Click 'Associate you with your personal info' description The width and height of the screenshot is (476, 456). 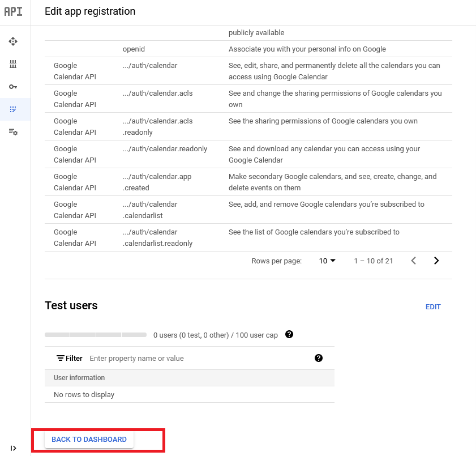click(x=307, y=49)
